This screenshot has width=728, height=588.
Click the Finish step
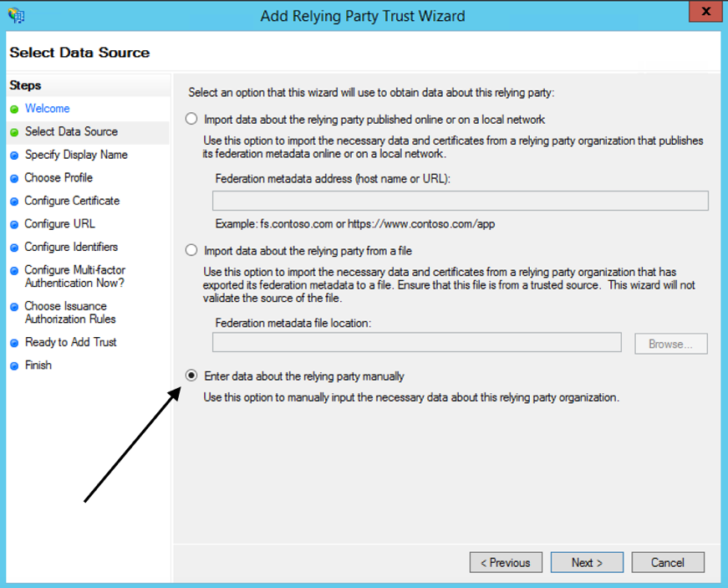pyautogui.click(x=38, y=365)
